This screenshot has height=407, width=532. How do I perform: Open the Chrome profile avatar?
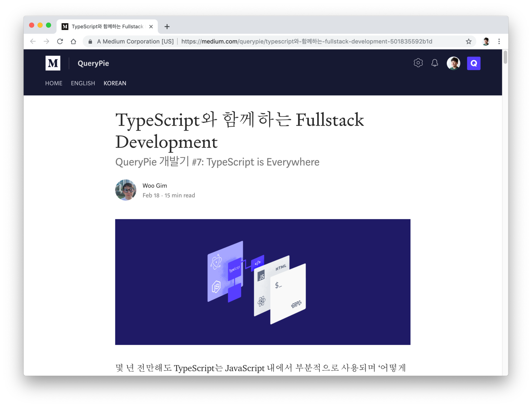tap(486, 42)
